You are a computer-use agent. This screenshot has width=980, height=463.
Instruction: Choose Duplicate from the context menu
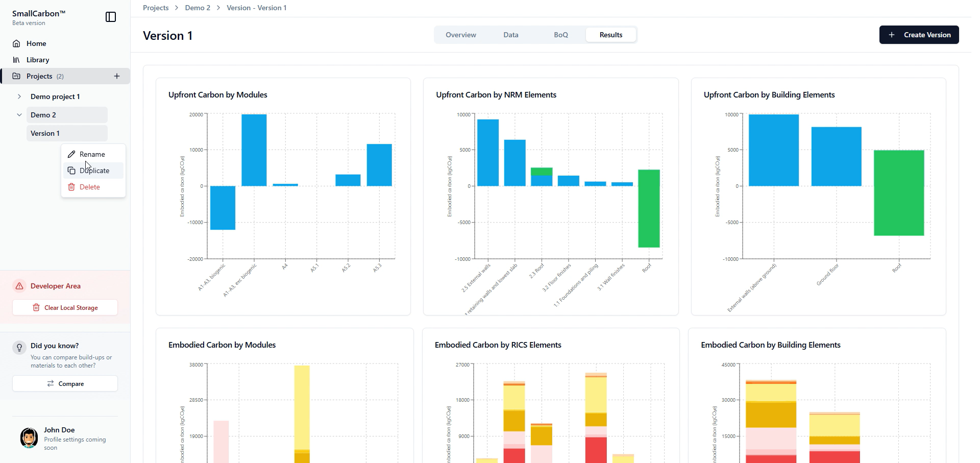click(x=93, y=170)
